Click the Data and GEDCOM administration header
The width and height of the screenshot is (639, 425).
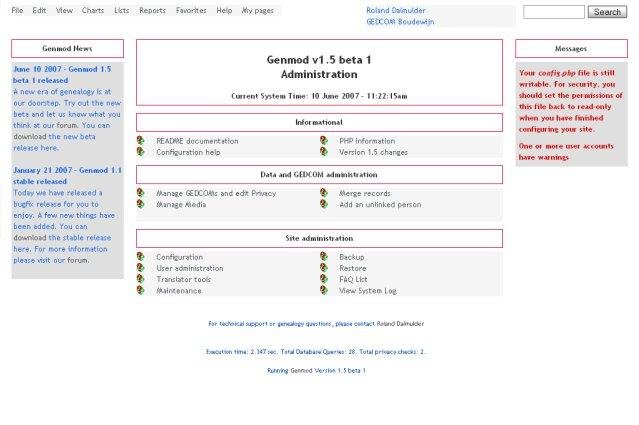(319, 174)
